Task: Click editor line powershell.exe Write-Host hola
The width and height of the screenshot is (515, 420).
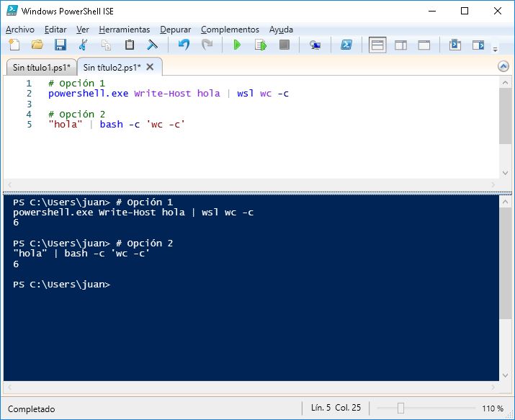Action: (x=168, y=93)
